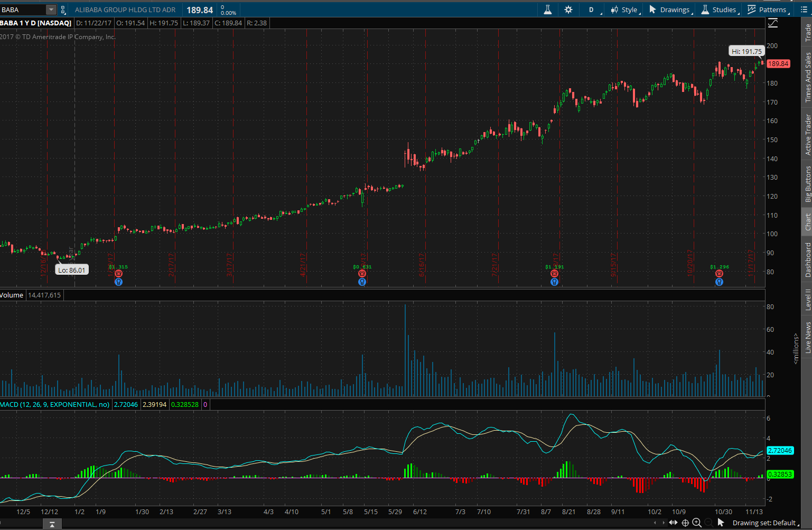This screenshot has height=530, width=812.
Task: Click the Volume study label
Action: click(12, 295)
